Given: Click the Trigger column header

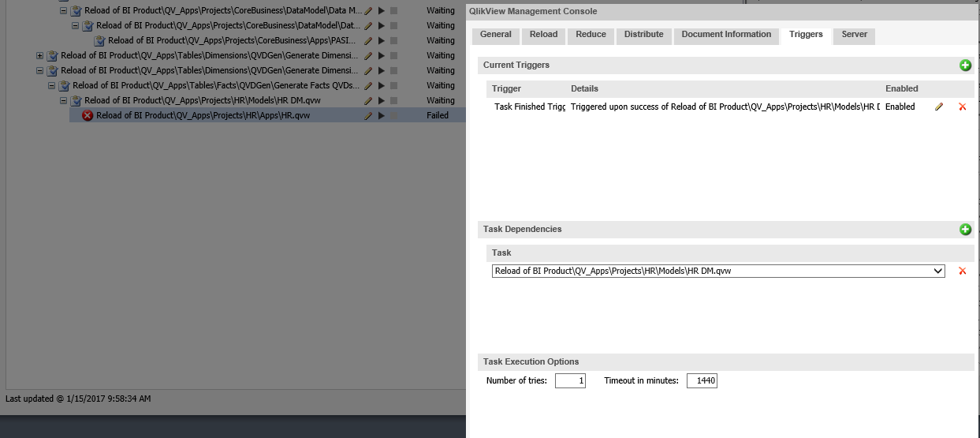Looking at the screenshot, I should tap(506, 88).
